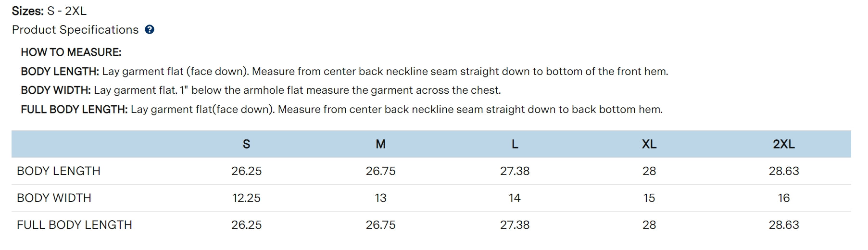Click full body length 28.63 for 2XL

pyautogui.click(x=783, y=225)
